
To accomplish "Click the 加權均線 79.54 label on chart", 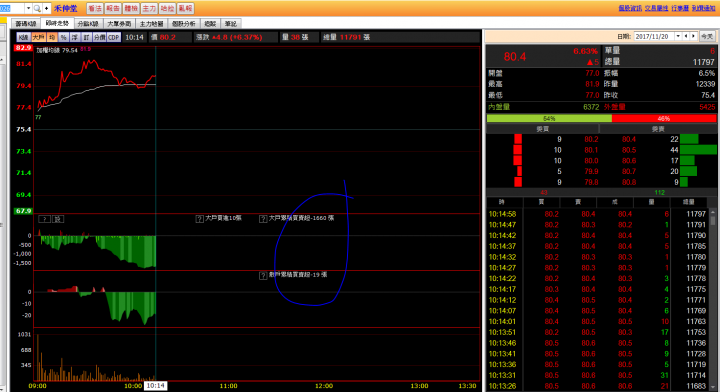I will [x=57, y=50].
